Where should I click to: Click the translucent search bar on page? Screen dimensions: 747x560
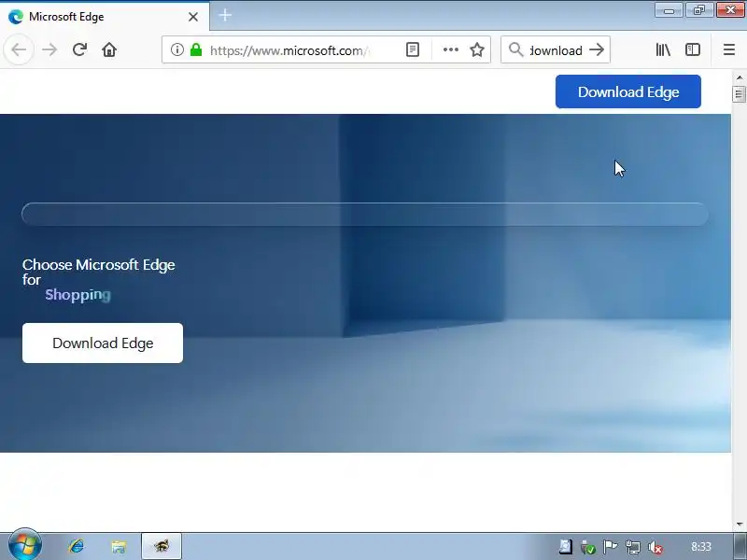point(365,214)
